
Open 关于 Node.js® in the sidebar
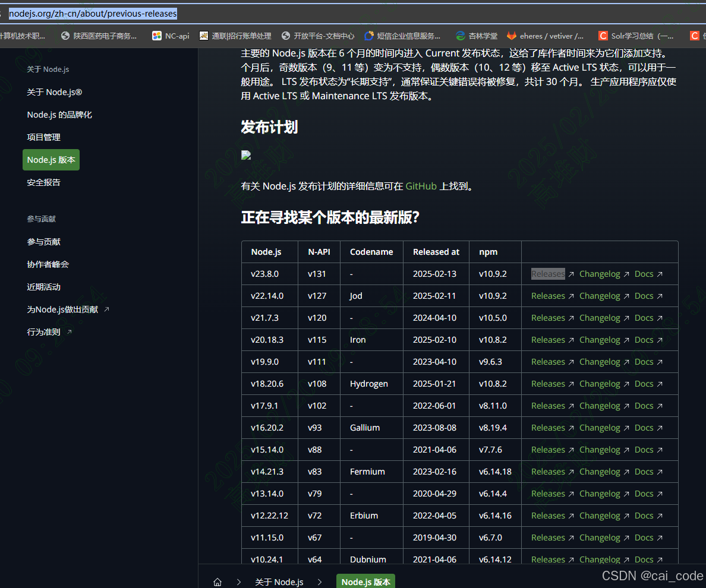55,92
